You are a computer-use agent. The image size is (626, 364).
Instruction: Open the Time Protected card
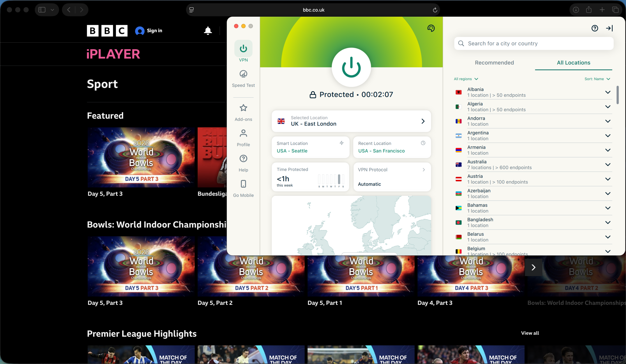(x=311, y=177)
